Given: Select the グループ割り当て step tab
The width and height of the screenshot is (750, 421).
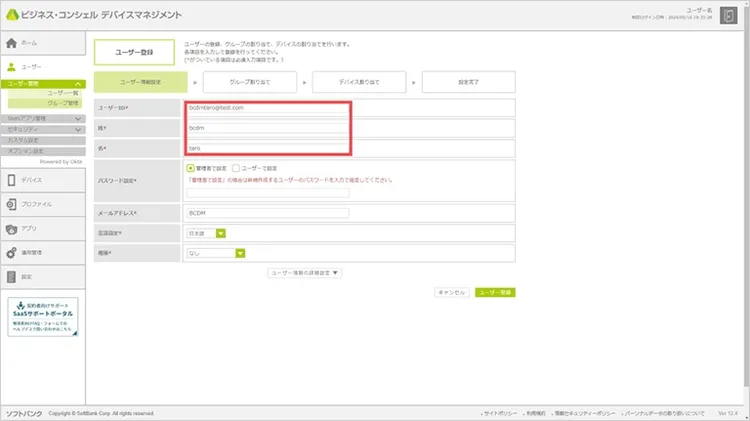Looking at the screenshot, I should [250, 82].
